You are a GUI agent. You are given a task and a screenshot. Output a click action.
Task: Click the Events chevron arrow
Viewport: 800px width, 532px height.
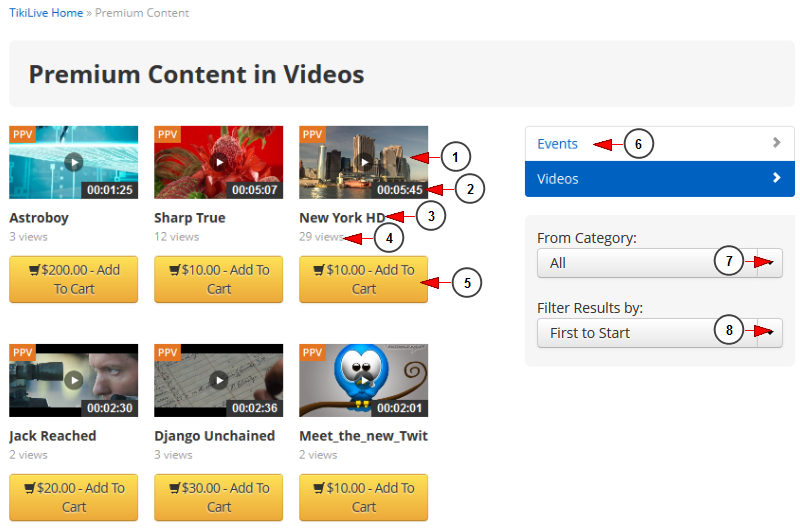pyautogui.click(x=777, y=142)
